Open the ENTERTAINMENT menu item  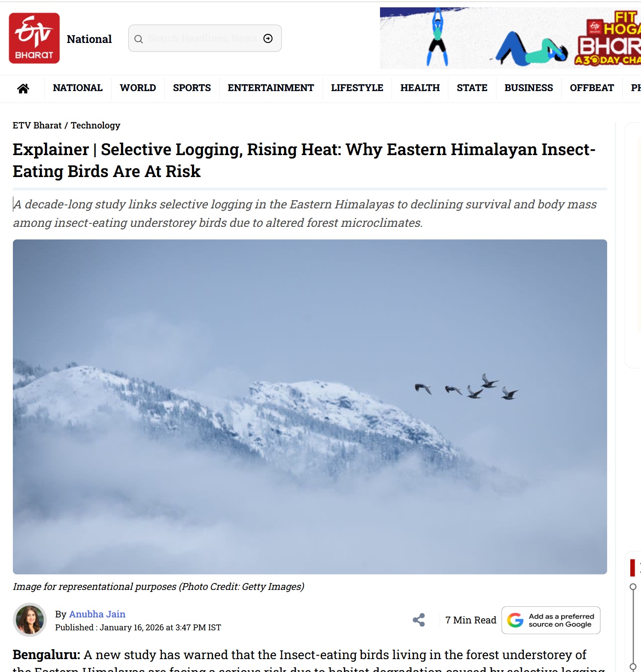pyautogui.click(x=271, y=88)
